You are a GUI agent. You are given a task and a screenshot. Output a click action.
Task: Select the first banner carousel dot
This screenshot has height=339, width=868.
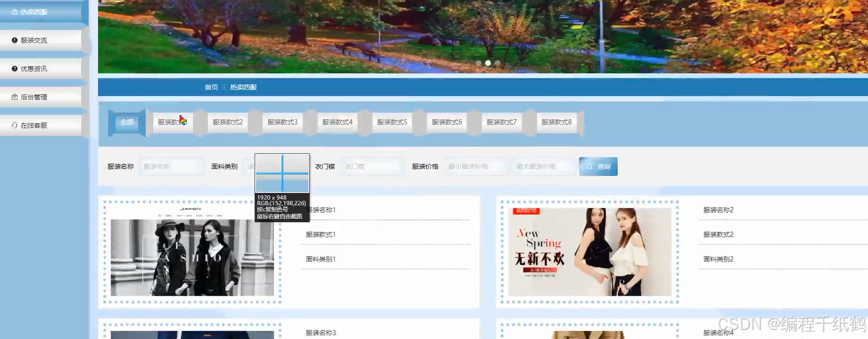pos(479,63)
